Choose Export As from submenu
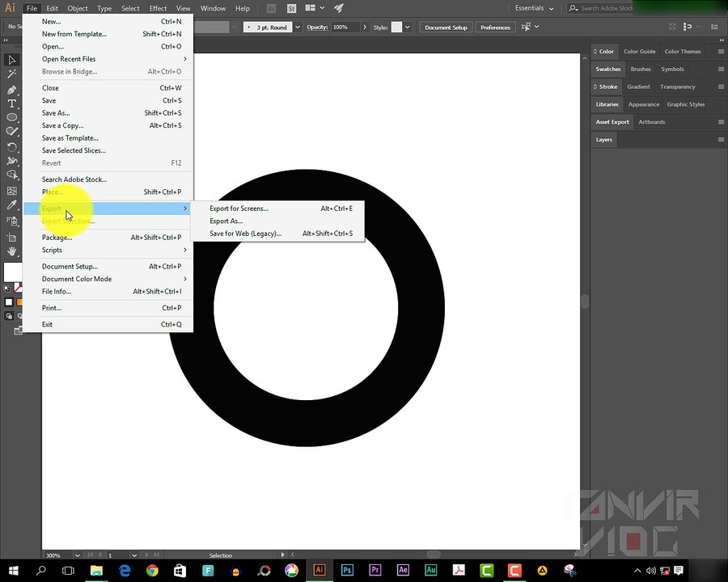 point(278,221)
